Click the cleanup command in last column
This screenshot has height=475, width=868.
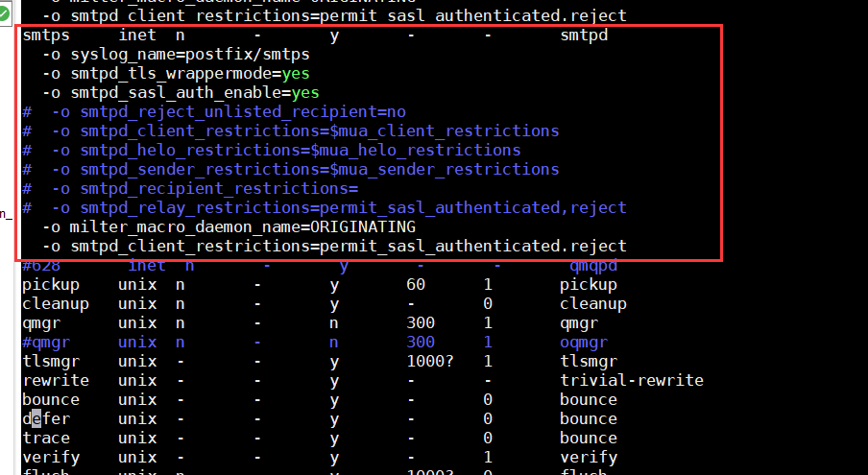(x=592, y=304)
